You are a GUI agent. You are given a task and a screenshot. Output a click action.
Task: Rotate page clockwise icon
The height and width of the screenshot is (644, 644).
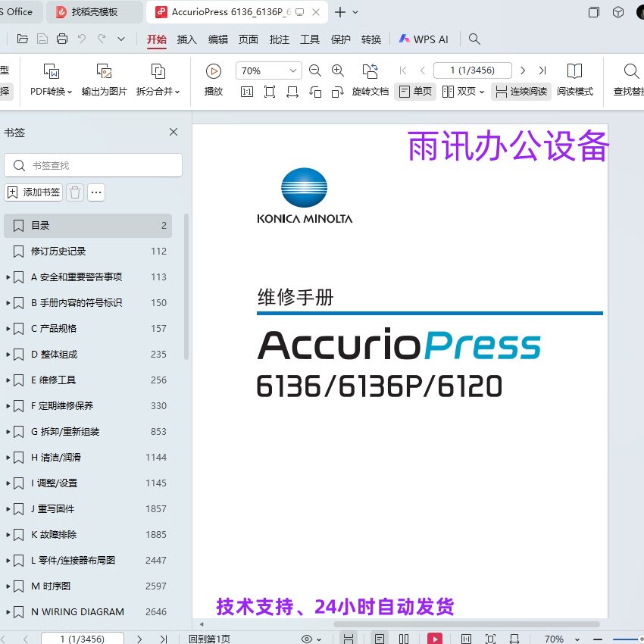[x=338, y=92]
